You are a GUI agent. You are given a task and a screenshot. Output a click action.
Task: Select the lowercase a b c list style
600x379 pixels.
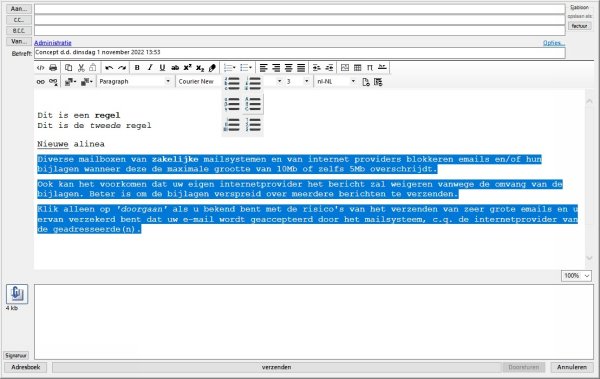click(x=232, y=83)
